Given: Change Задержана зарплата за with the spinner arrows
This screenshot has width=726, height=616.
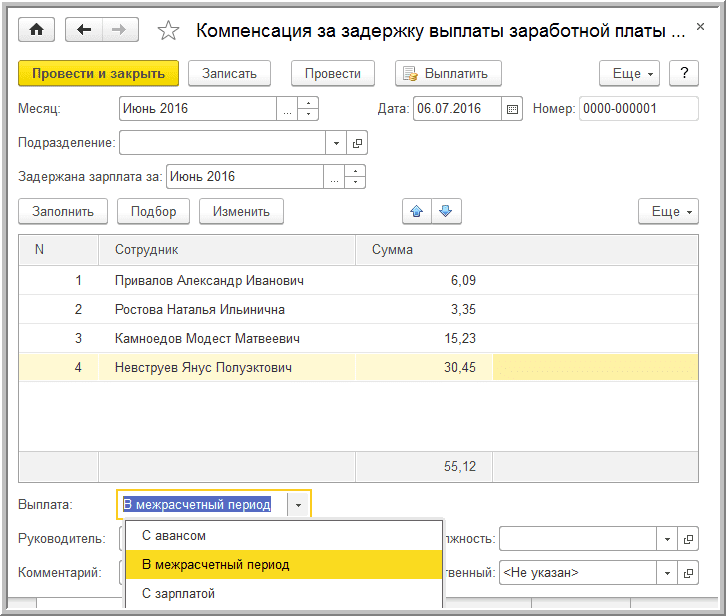Looking at the screenshot, I should [355, 177].
